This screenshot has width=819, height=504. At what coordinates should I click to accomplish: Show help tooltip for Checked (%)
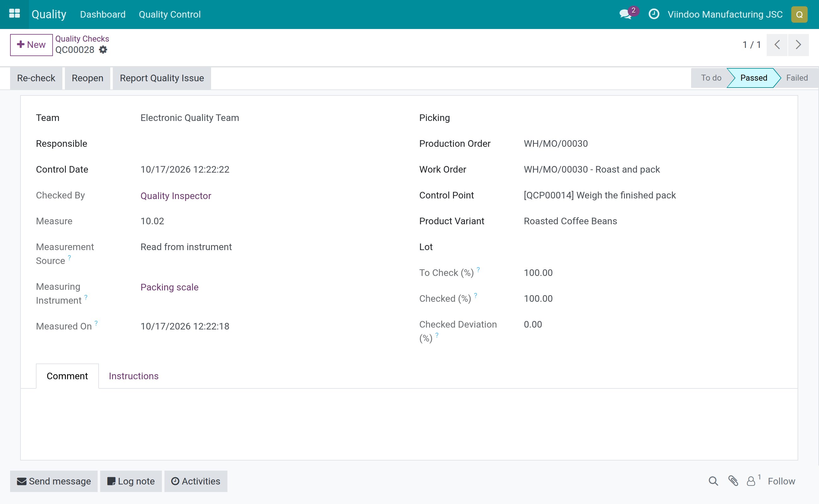(475, 295)
